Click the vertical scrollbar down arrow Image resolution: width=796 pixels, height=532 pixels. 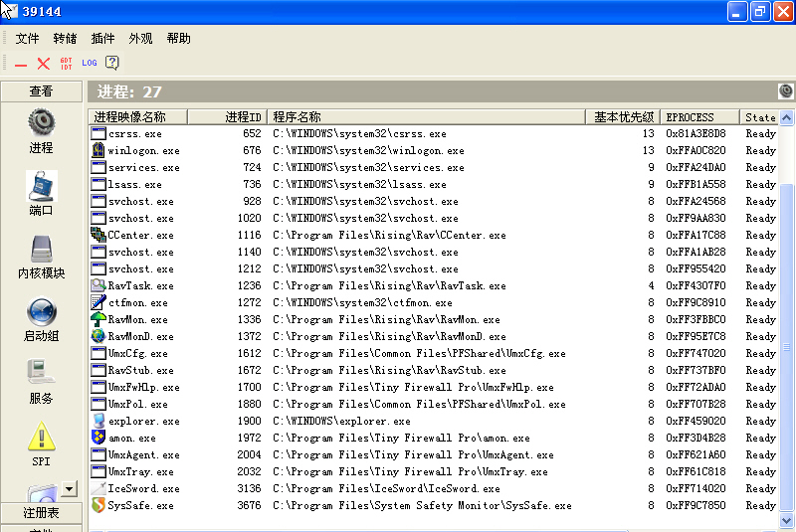[786, 520]
